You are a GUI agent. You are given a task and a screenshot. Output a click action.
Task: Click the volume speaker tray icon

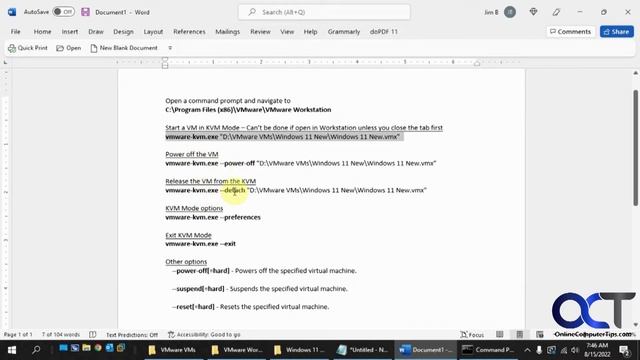point(575,350)
